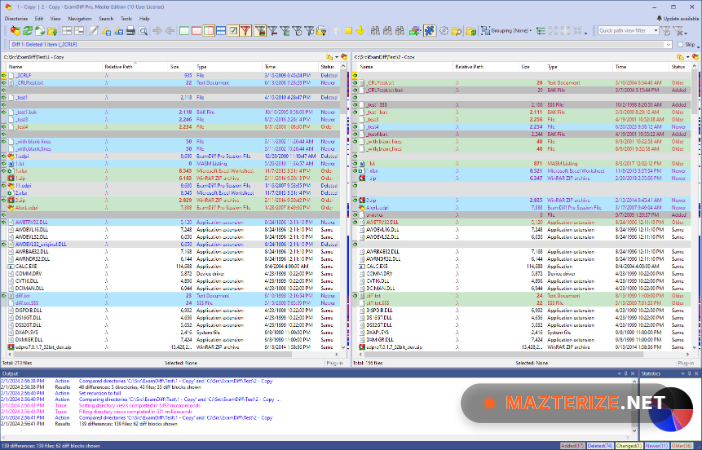The height and width of the screenshot is (450, 702).
Task: Click the open folder with arrow icon
Action: 52,30
